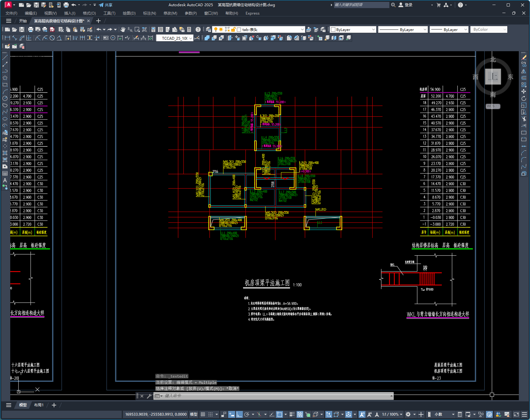This screenshot has height=420, width=530.
Task: Open the 文件(F) menu
Action: tap(11, 13)
